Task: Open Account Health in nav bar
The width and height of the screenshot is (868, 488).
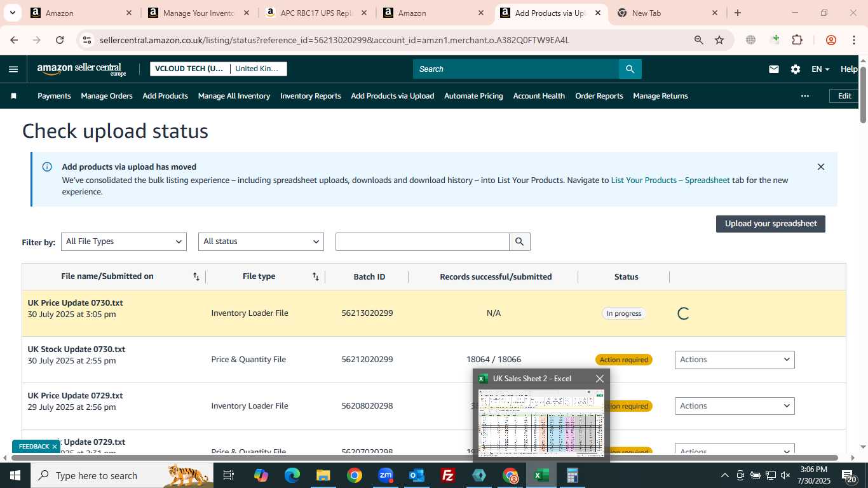Action: [x=539, y=96]
